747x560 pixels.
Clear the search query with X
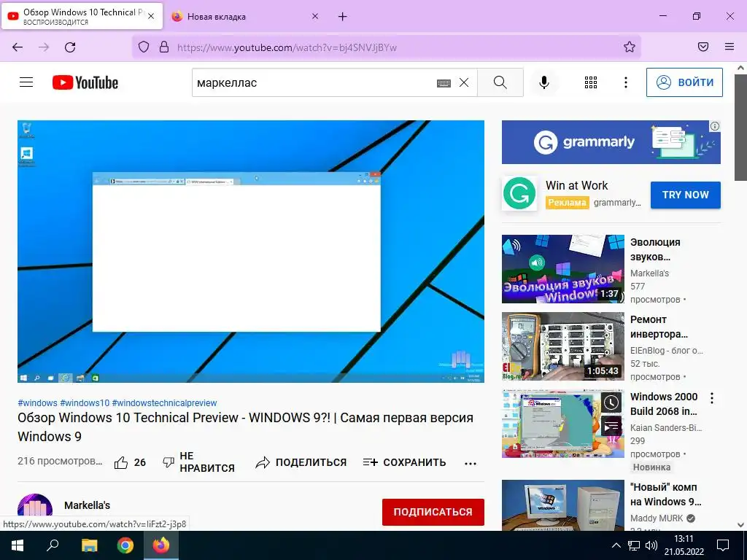click(x=464, y=82)
